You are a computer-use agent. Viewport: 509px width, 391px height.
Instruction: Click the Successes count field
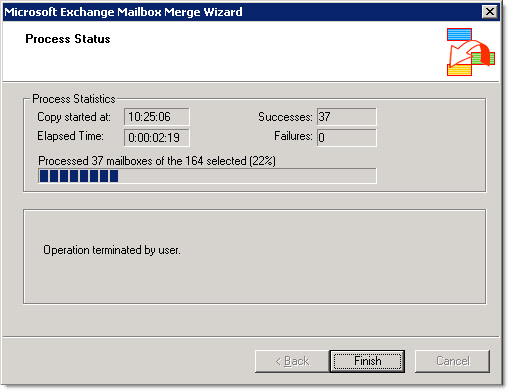pyautogui.click(x=347, y=117)
